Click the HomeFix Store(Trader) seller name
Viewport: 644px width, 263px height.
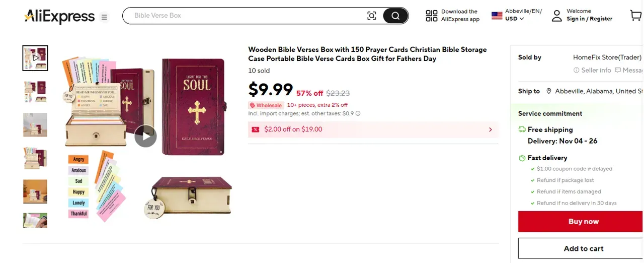click(x=607, y=57)
